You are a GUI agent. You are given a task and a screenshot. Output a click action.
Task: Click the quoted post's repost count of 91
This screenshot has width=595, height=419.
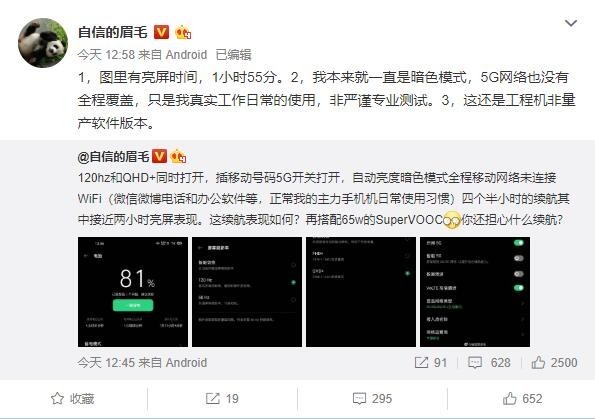[x=431, y=362]
